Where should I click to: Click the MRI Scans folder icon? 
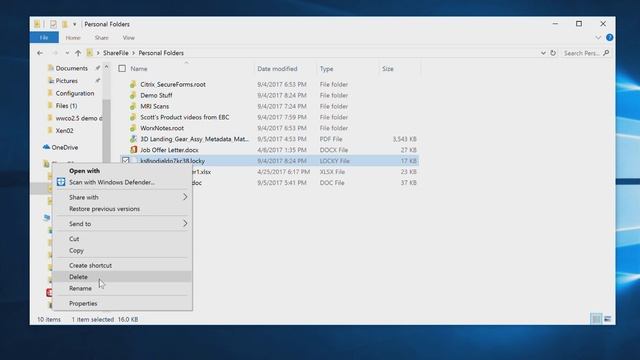point(133,106)
